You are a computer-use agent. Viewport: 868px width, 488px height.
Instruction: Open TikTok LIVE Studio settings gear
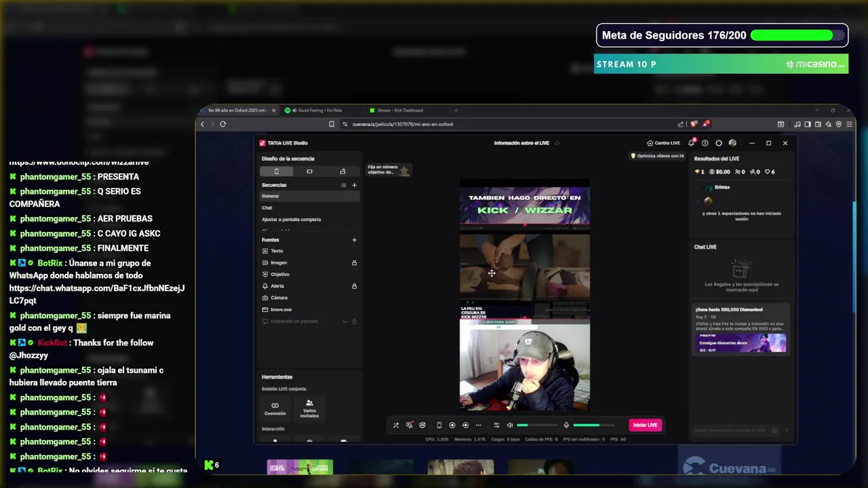click(719, 143)
